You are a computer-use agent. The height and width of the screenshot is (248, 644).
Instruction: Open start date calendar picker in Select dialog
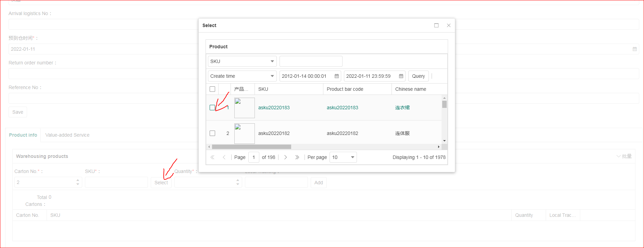337,76
